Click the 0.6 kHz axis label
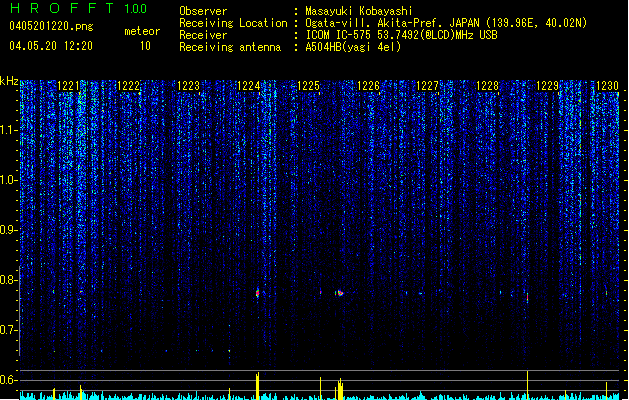Viewport: 629px width, 400px height. (8, 380)
